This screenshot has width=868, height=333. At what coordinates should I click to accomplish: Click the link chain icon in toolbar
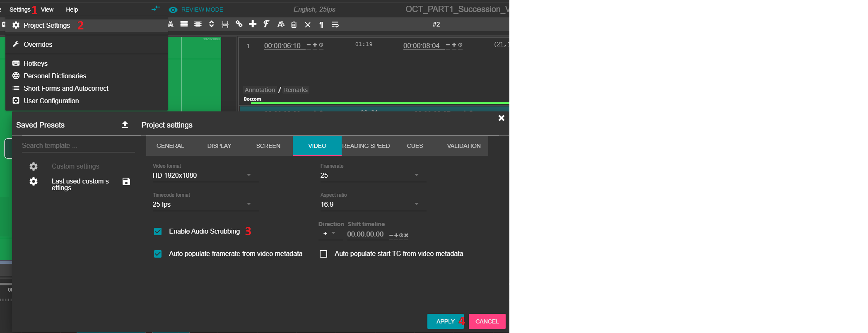coord(239,24)
